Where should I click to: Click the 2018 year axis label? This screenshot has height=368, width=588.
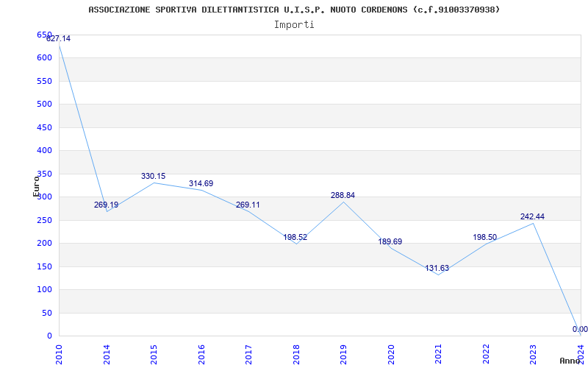pos(296,354)
